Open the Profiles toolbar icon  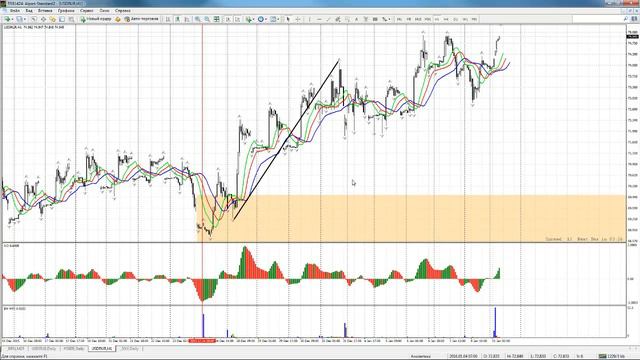pos(20,19)
